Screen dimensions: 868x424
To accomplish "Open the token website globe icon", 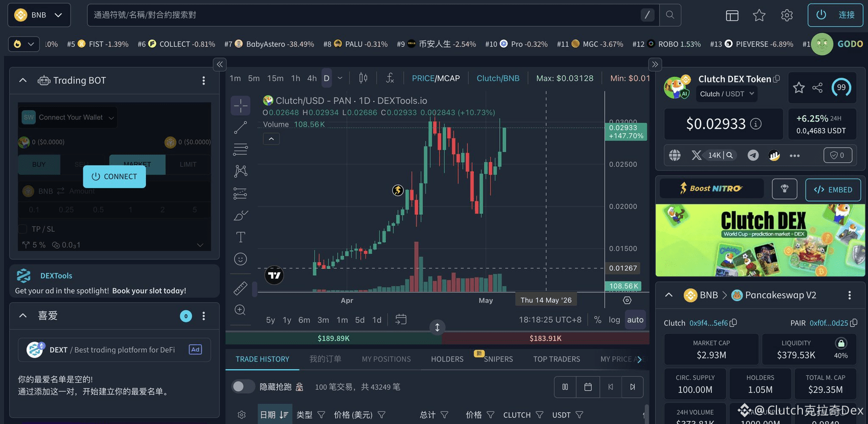I will coord(675,155).
